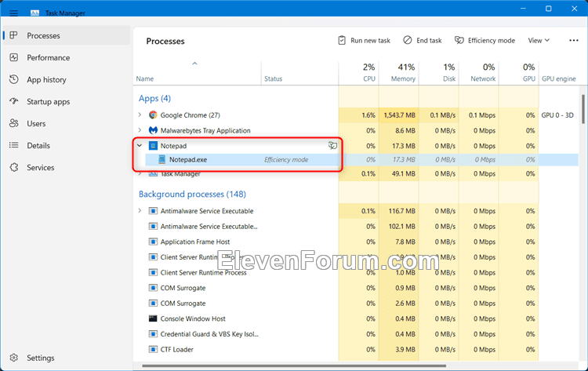Click the Google Chrome app icon
Image resolution: width=588 pixels, height=371 pixels.
pos(153,115)
